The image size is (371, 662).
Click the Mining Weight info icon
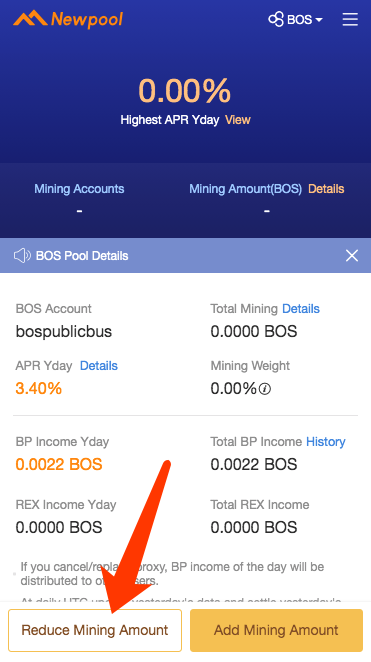pos(265,389)
